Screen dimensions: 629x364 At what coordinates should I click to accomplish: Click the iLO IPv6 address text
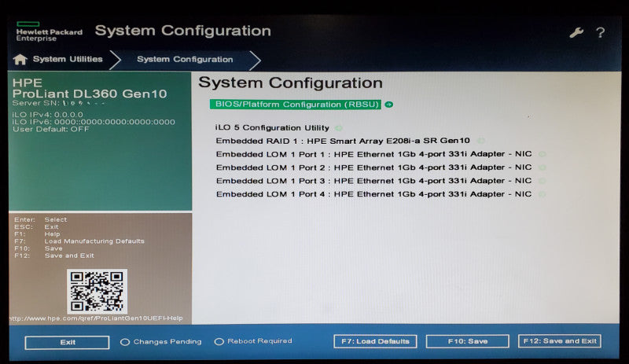coord(94,122)
